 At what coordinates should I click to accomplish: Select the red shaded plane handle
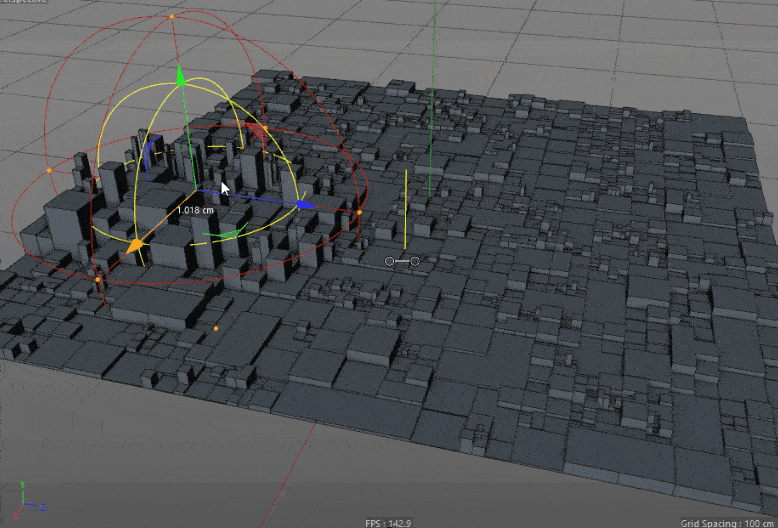click(x=257, y=131)
